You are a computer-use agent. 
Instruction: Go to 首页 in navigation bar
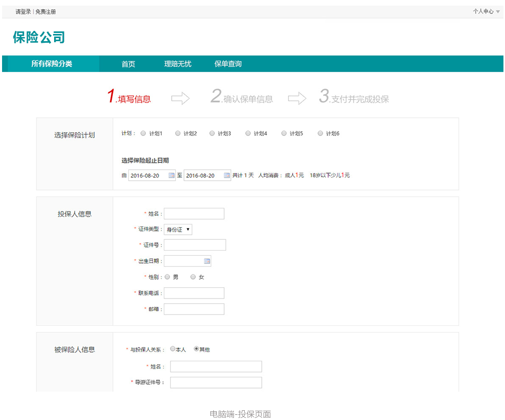tap(128, 64)
